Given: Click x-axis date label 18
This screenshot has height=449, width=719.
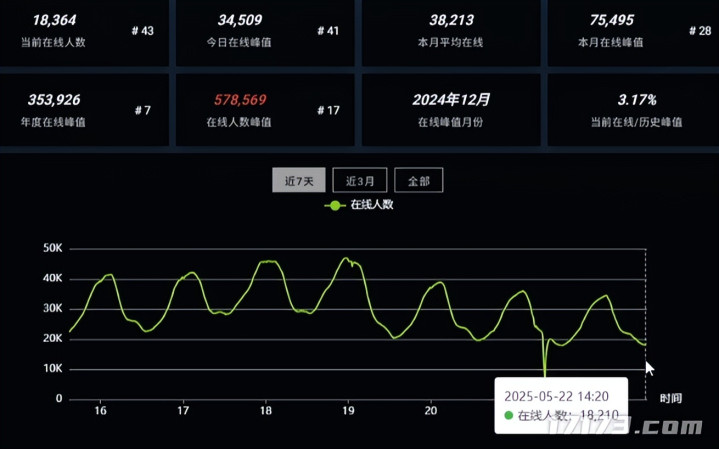Looking at the screenshot, I should pos(266,410).
